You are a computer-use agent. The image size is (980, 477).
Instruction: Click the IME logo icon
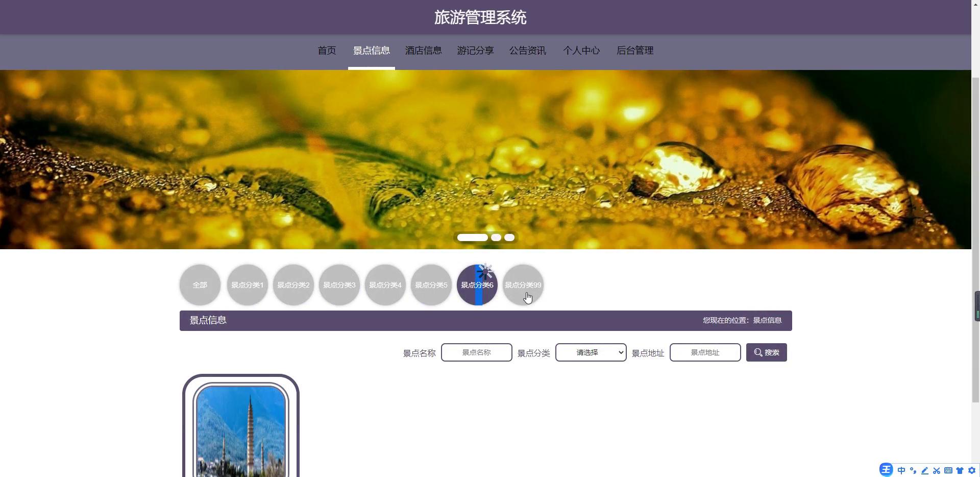tap(886, 470)
